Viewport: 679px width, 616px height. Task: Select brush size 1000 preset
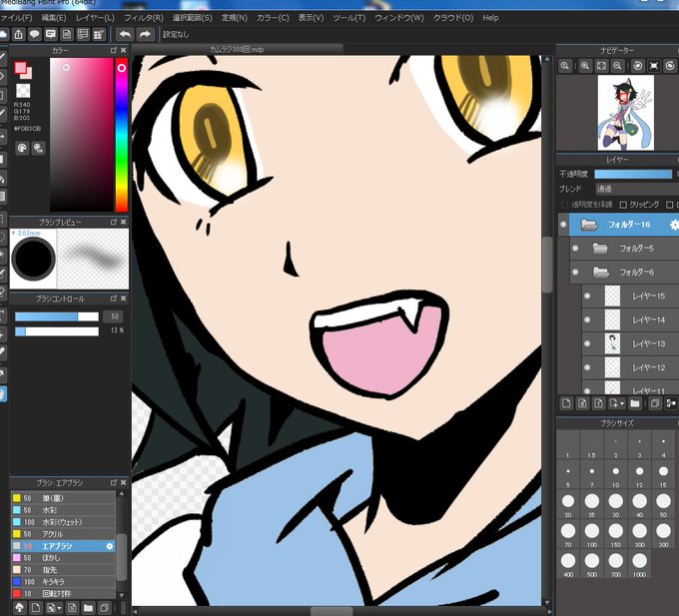[x=639, y=564]
